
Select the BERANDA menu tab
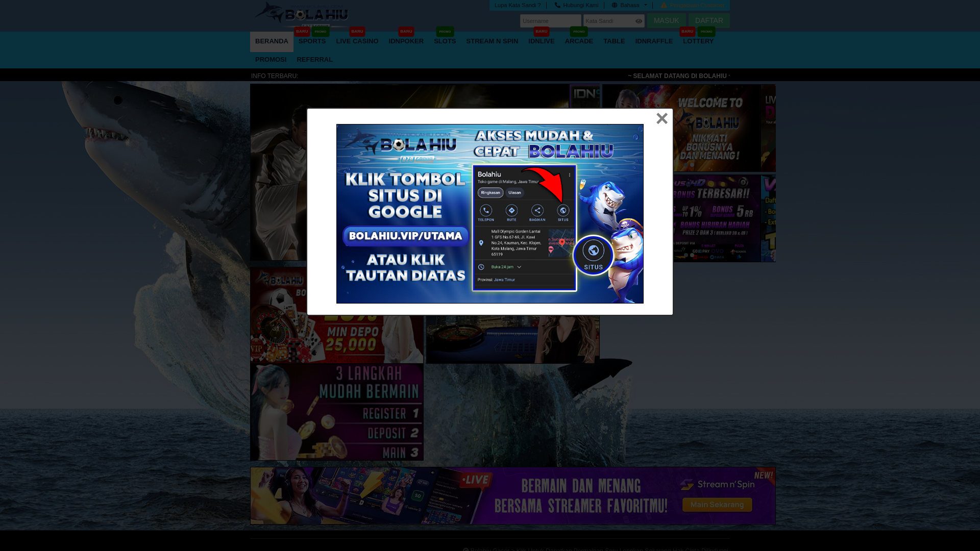tap(272, 41)
